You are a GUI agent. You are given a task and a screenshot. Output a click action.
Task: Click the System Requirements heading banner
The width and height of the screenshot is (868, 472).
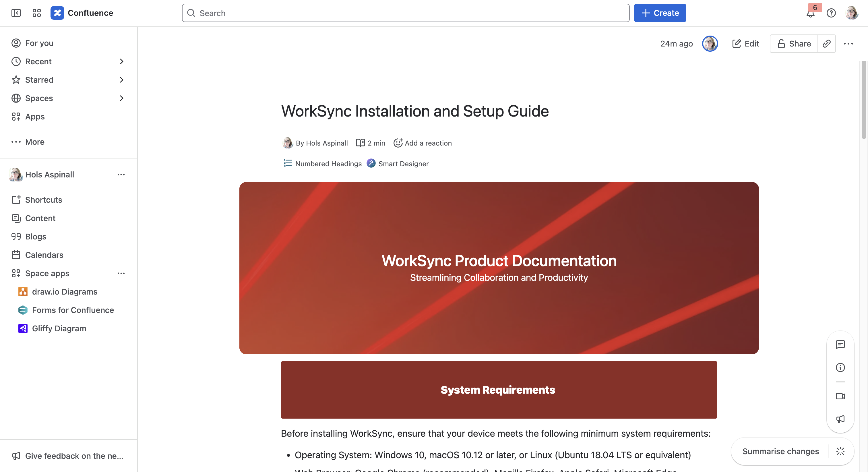tap(499, 390)
